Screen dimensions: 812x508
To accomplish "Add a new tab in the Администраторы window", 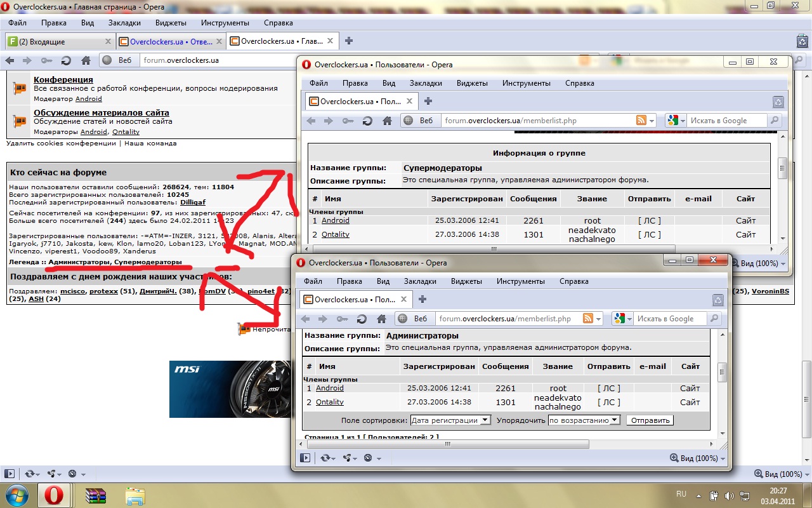I will tap(422, 299).
